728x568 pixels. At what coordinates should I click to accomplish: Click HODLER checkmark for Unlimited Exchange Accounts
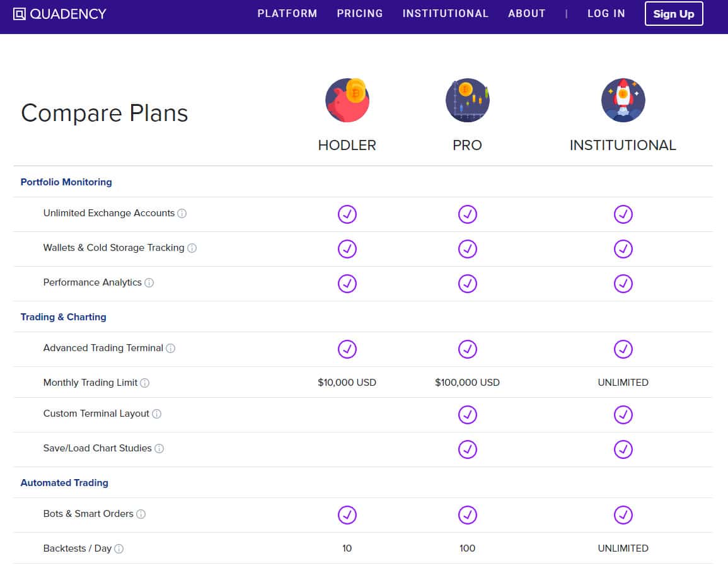347,214
